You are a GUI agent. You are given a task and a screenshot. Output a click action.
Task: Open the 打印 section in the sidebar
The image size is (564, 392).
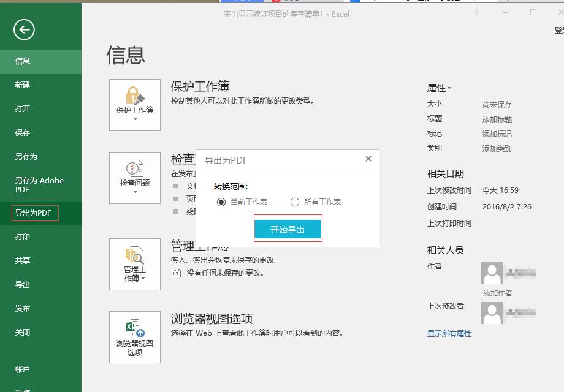click(23, 237)
